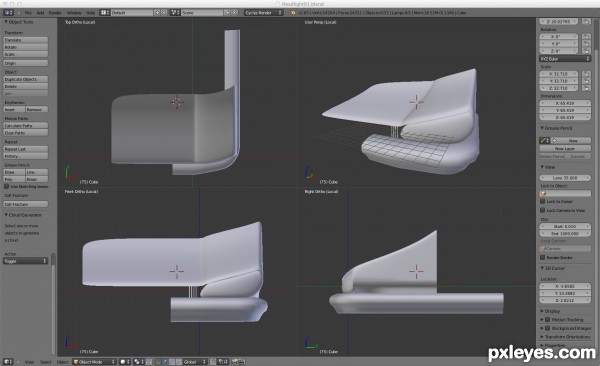Viewport: 600px width, 366px height.
Task: Open the Add menu
Action: pyautogui.click(x=40, y=13)
